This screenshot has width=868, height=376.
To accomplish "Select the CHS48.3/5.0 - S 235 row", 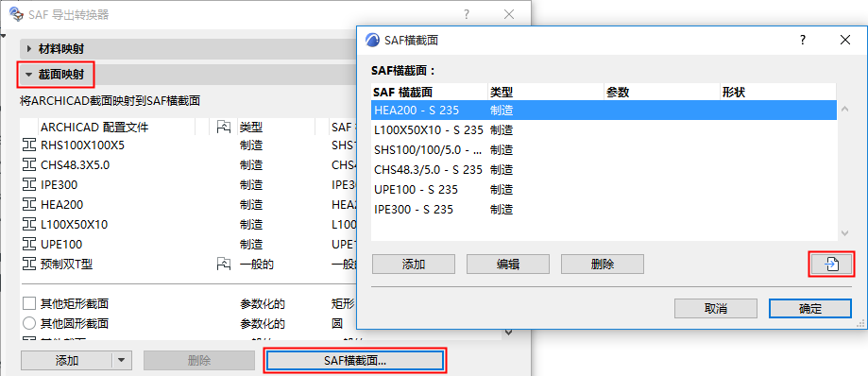I will pyautogui.click(x=604, y=169).
